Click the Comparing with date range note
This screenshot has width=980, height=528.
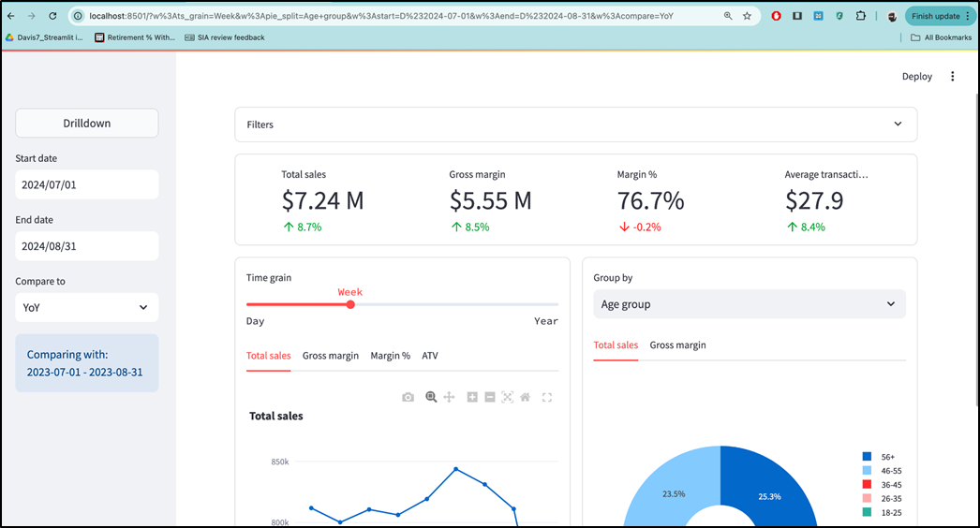coord(87,363)
